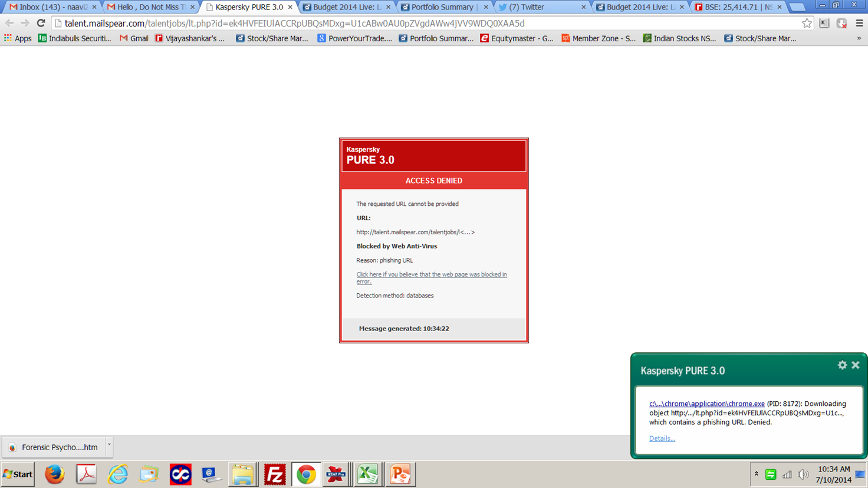This screenshot has width=868, height=488.
Task: Open Firefox from the taskbar
Action: [x=55, y=474]
